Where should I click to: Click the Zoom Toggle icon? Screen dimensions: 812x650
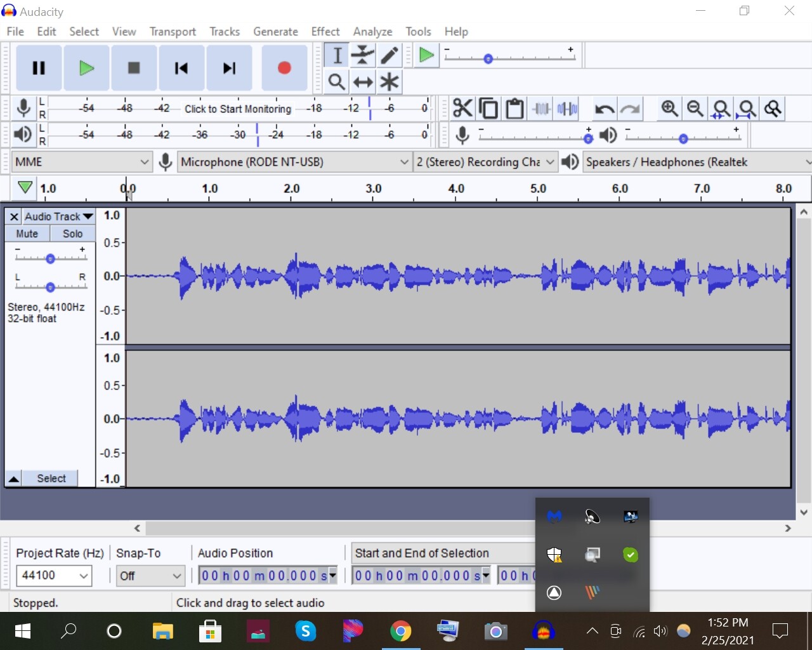pyautogui.click(x=773, y=109)
